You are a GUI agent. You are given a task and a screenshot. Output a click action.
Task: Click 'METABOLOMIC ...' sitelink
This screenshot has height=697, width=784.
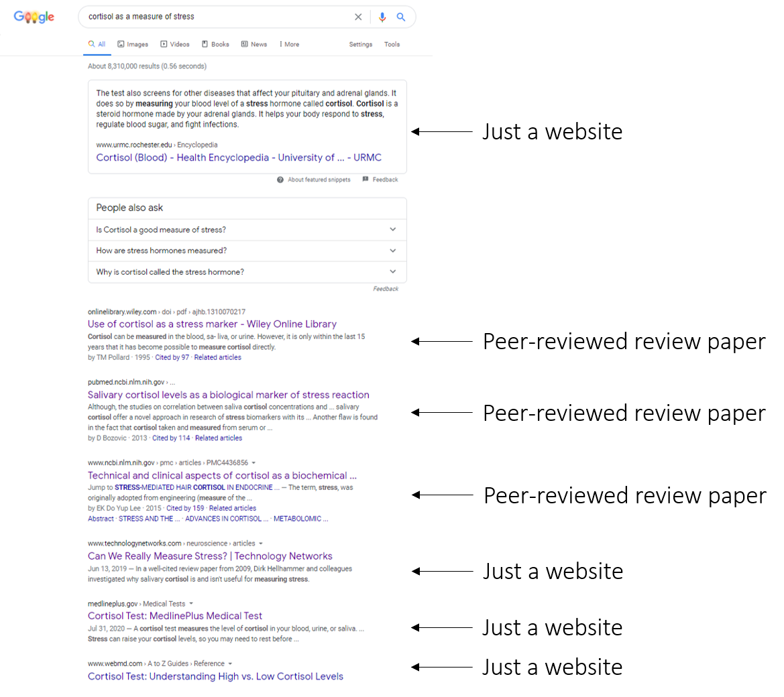point(300,519)
